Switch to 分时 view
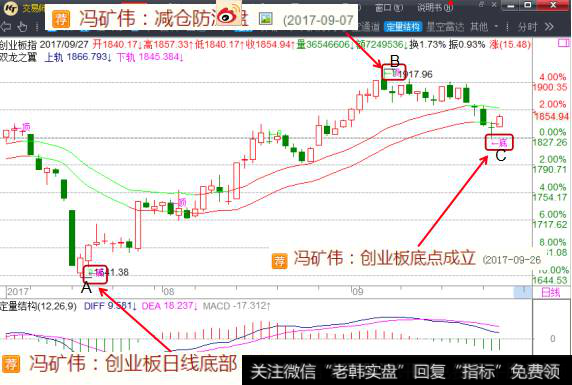 tap(527, 27)
